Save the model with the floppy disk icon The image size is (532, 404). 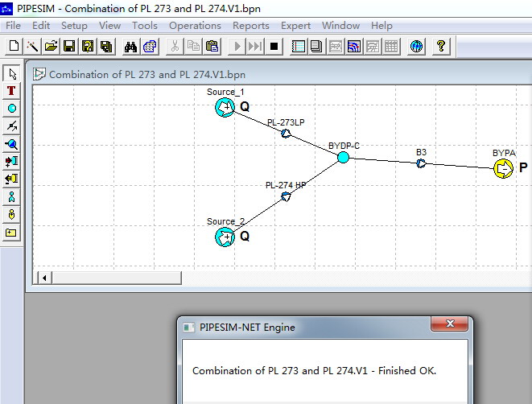pyautogui.click(x=69, y=46)
